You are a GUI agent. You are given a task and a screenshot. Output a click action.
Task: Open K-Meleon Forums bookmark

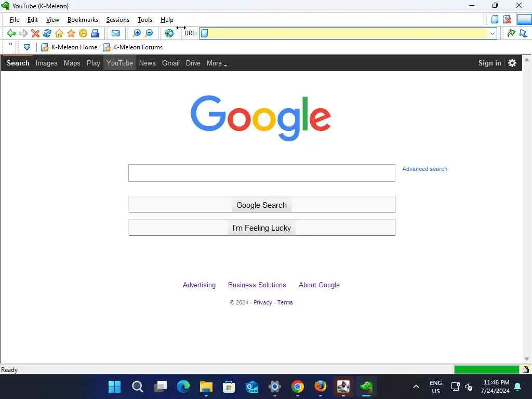(132, 47)
